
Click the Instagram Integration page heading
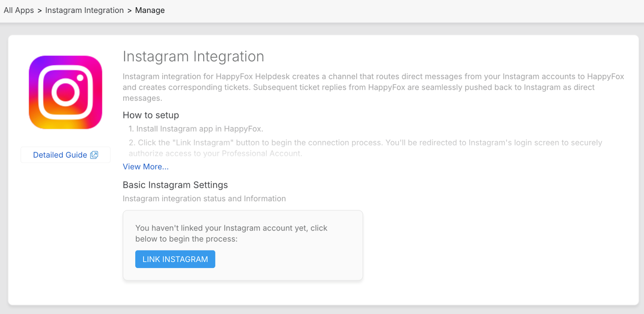pos(193,57)
